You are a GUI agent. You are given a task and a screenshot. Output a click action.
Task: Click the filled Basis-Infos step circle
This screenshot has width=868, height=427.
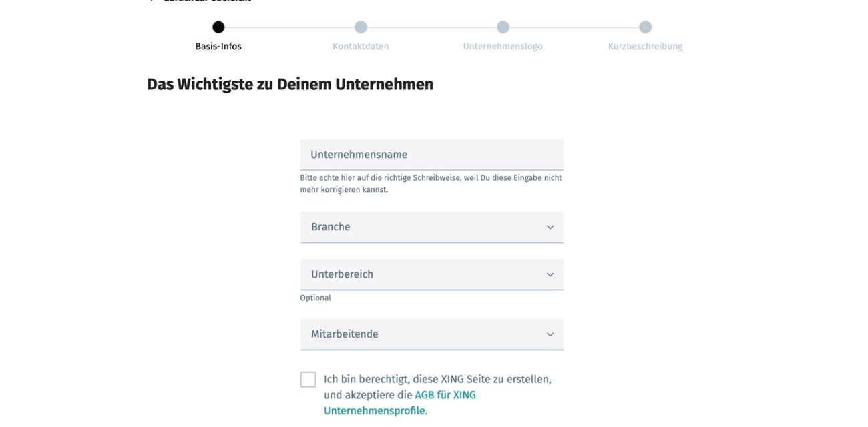coord(219,27)
